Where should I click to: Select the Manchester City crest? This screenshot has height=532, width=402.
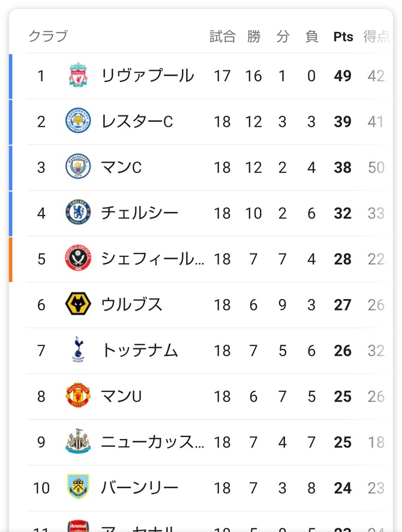tap(78, 166)
